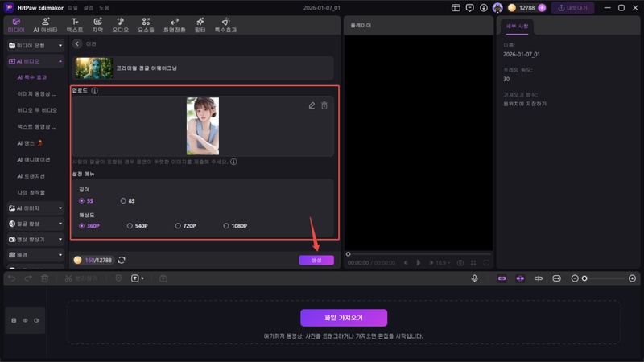Select 이미지 동영상 in sidebar
Viewport: 644px width, 362px height.
point(36,93)
